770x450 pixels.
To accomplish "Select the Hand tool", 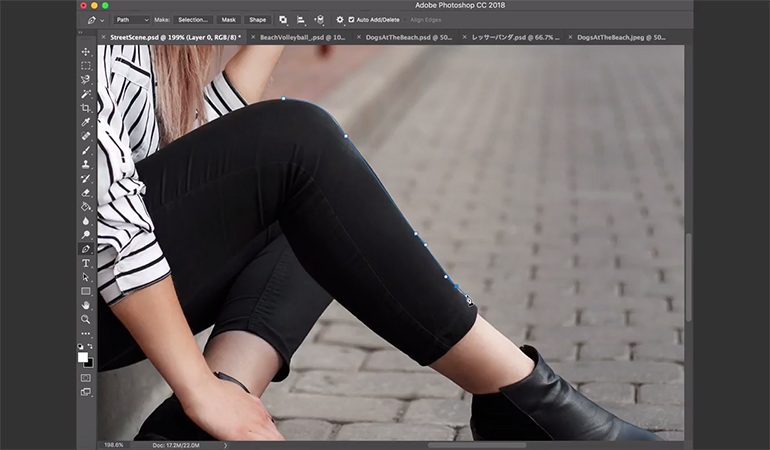I will click(x=86, y=305).
